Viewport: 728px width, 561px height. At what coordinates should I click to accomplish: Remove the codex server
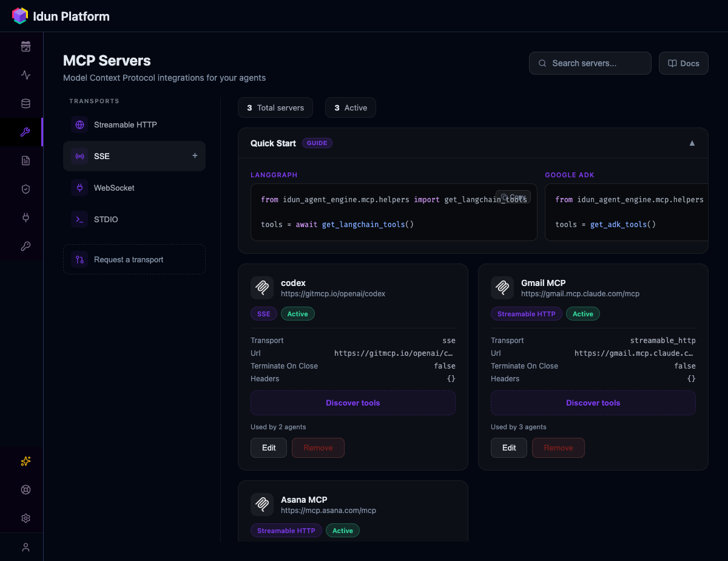click(x=318, y=447)
